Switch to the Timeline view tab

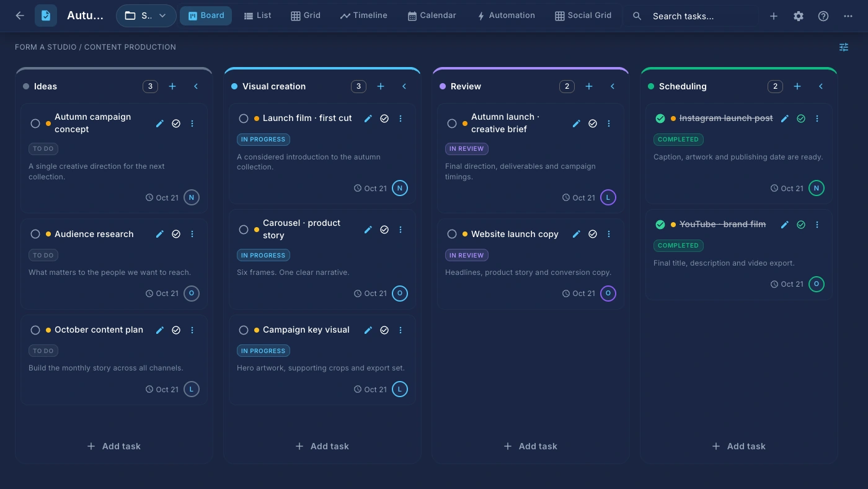pos(364,16)
